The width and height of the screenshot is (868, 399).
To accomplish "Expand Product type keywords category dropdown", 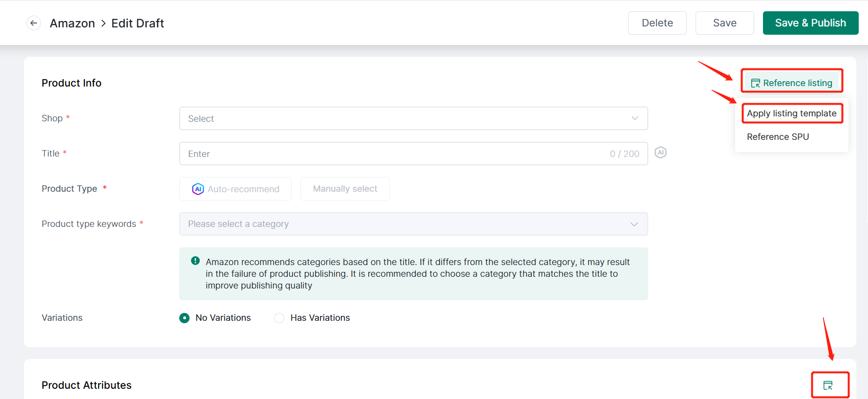I will tap(413, 224).
